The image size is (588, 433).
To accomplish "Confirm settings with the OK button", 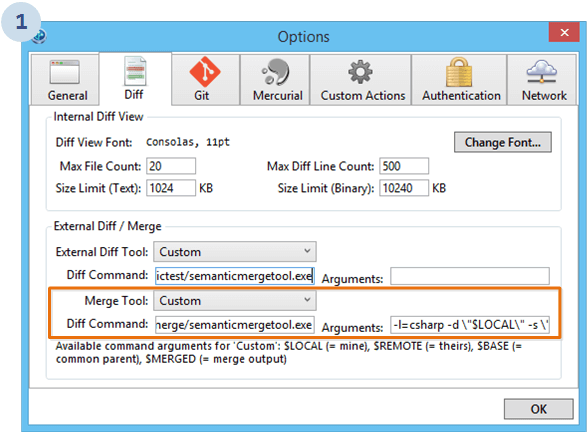I will [538, 409].
